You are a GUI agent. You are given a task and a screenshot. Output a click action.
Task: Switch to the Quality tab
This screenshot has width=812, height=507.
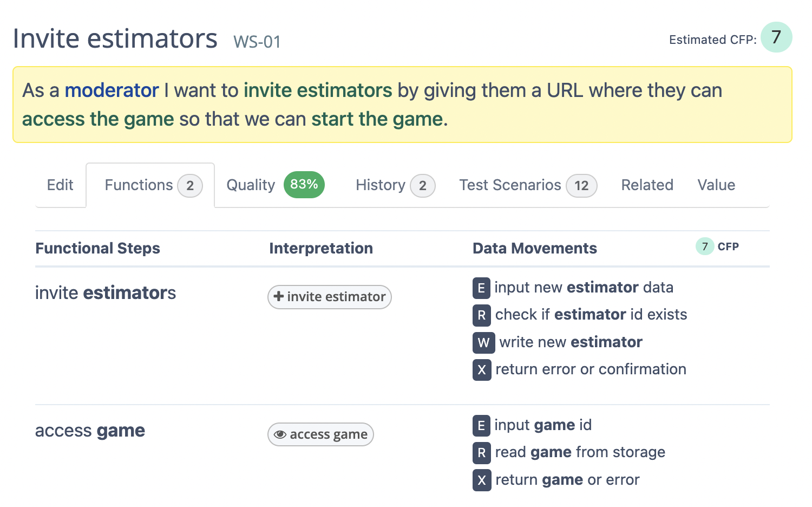pyautogui.click(x=251, y=185)
